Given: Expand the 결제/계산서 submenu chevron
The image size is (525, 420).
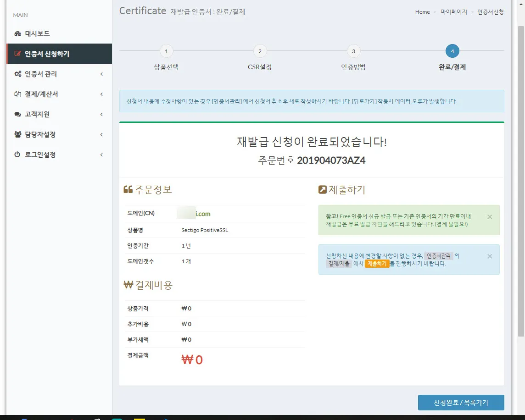Looking at the screenshot, I should pos(101,94).
